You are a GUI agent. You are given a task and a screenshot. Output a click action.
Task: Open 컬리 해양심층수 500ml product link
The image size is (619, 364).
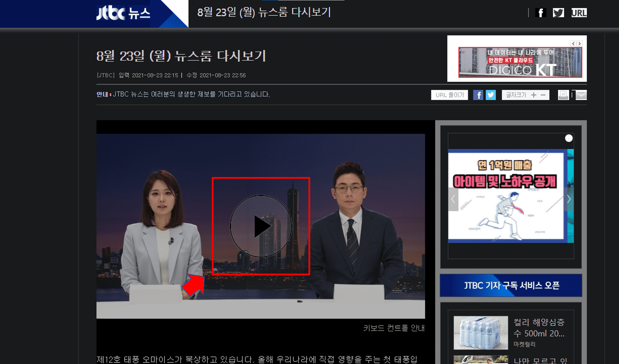coord(539,328)
